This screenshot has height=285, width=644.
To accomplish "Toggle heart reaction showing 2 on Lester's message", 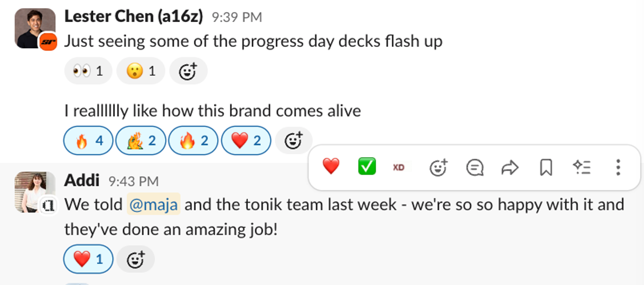I will click(246, 141).
